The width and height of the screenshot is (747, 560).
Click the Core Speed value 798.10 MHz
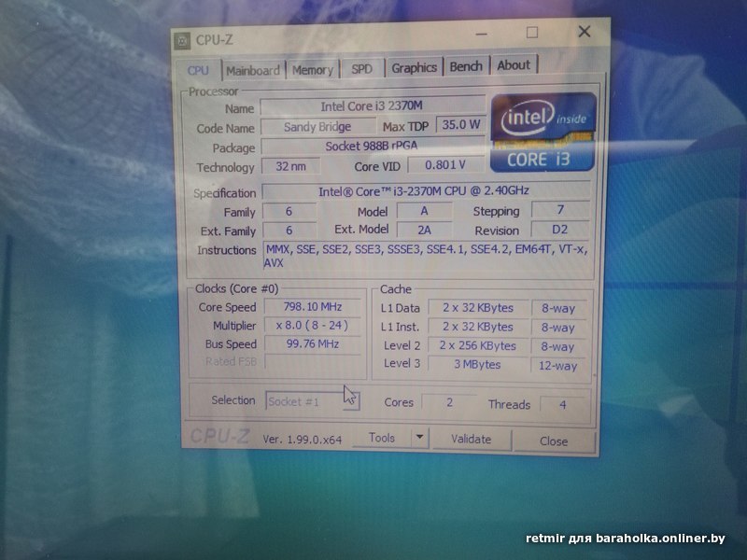pos(313,307)
